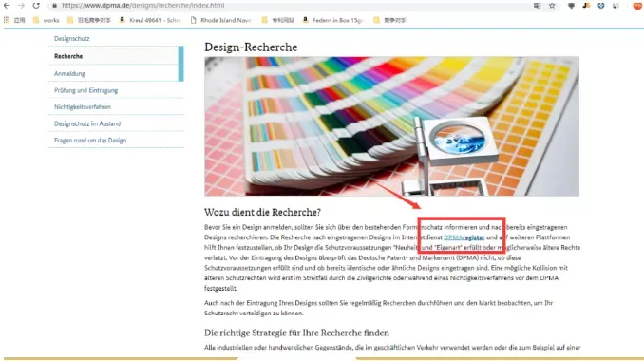
Task: Open the 'Kreul 49641 - Schr' Amazon bookmark
Action: tap(150, 20)
